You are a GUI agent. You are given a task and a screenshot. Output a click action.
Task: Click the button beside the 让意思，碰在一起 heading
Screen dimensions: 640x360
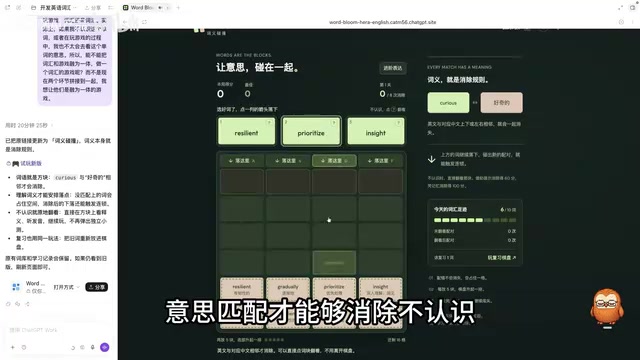[393, 68]
